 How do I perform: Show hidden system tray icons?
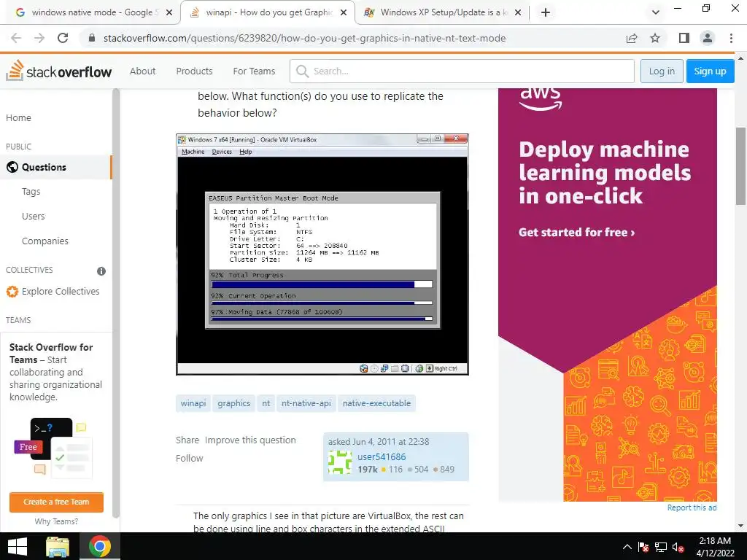[x=627, y=547]
